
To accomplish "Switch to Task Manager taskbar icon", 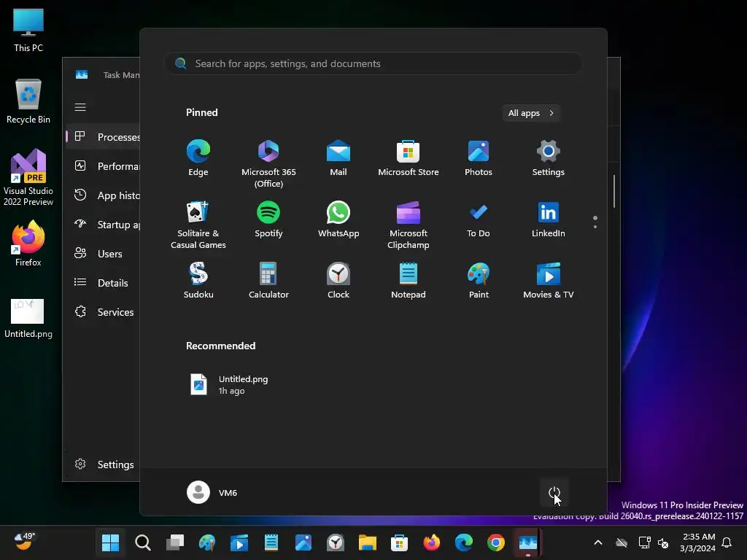I will (528, 542).
